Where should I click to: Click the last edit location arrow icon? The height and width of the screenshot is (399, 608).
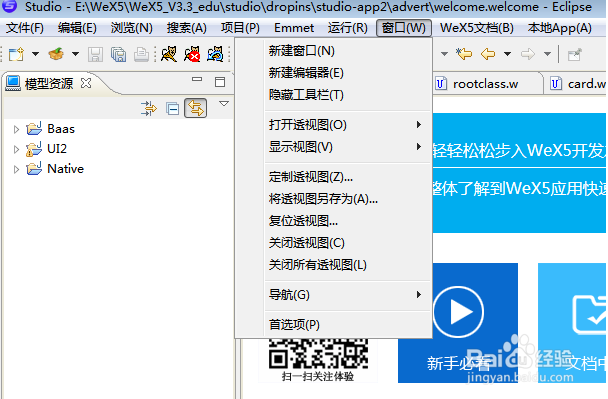click(464, 54)
